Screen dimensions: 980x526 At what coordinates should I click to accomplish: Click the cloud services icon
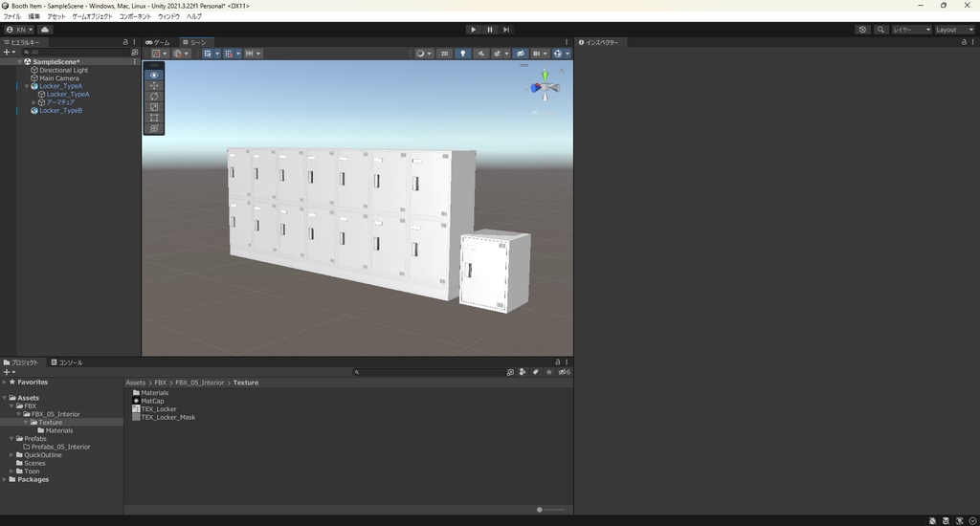[45, 30]
